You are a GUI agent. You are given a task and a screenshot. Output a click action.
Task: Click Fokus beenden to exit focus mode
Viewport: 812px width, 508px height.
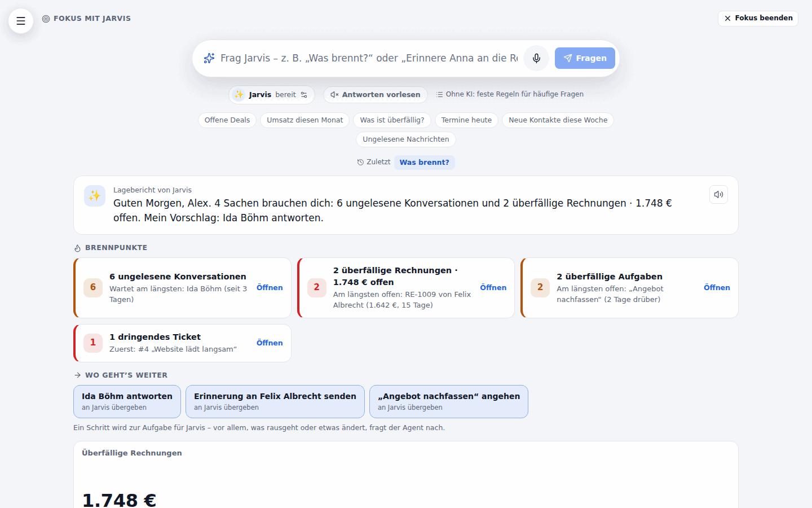pyautogui.click(x=758, y=18)
